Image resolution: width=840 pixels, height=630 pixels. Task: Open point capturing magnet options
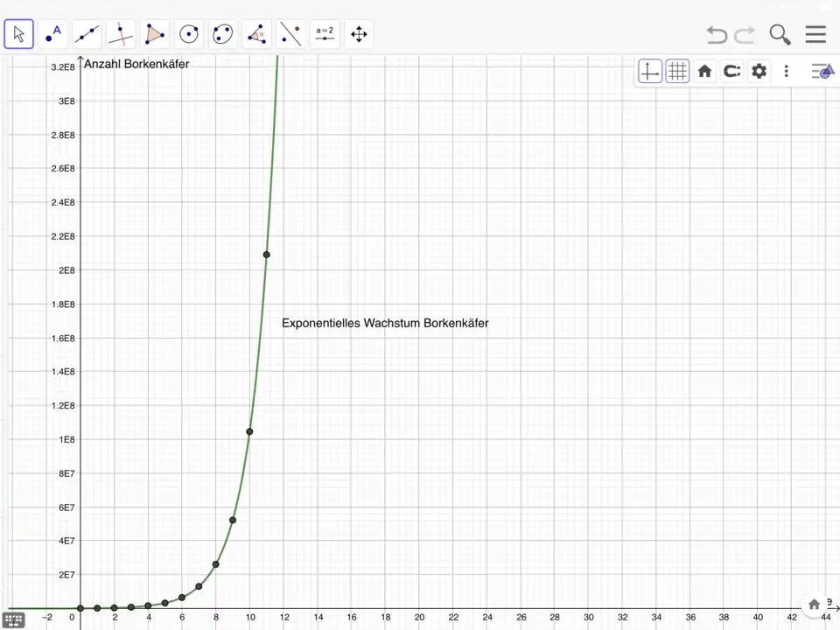click(731, 72)
